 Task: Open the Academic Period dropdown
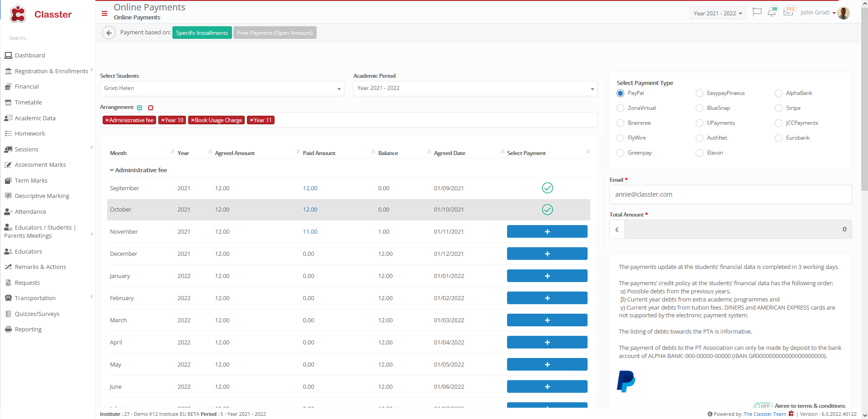pyautogui.click(x=475, y=89)
